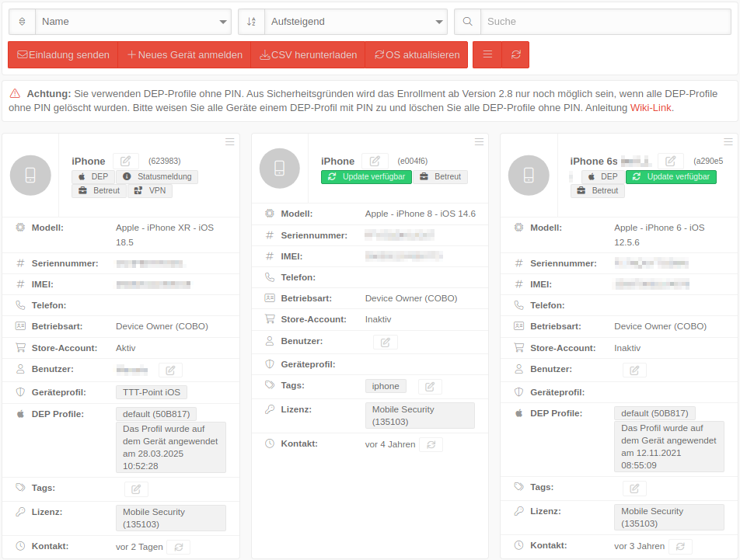The image size is (740, 560).
Task: Open card menu of iPhone 6s device
Action: tap(728, 141)
